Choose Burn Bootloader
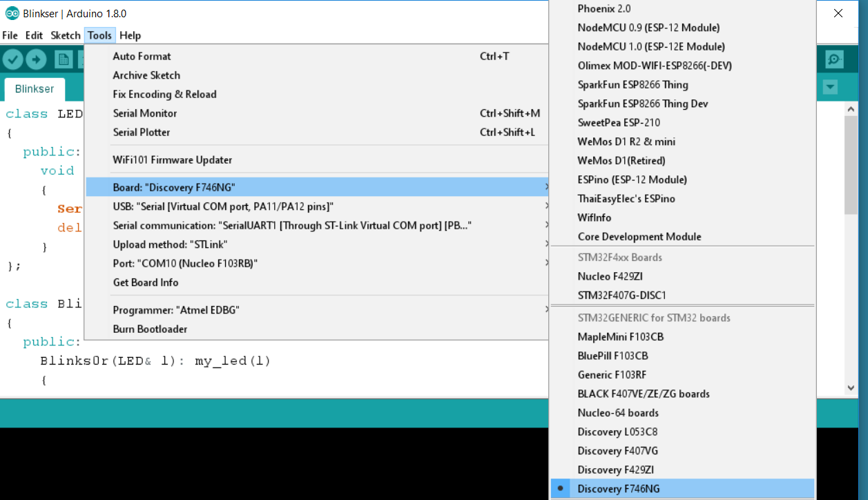The width and height of the screenshot is (868, 500). pos(317,329)
